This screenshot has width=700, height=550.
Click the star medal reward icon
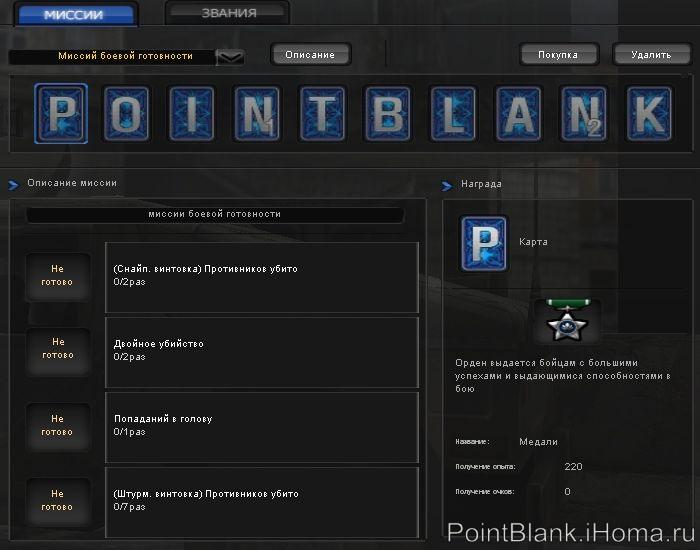click(x=567, y=321)
